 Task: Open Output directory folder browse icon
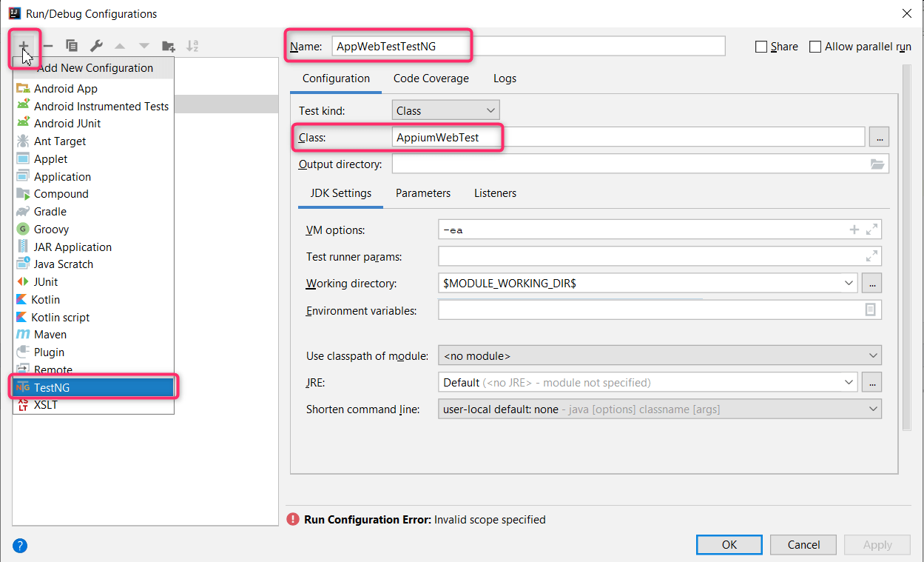877,164
